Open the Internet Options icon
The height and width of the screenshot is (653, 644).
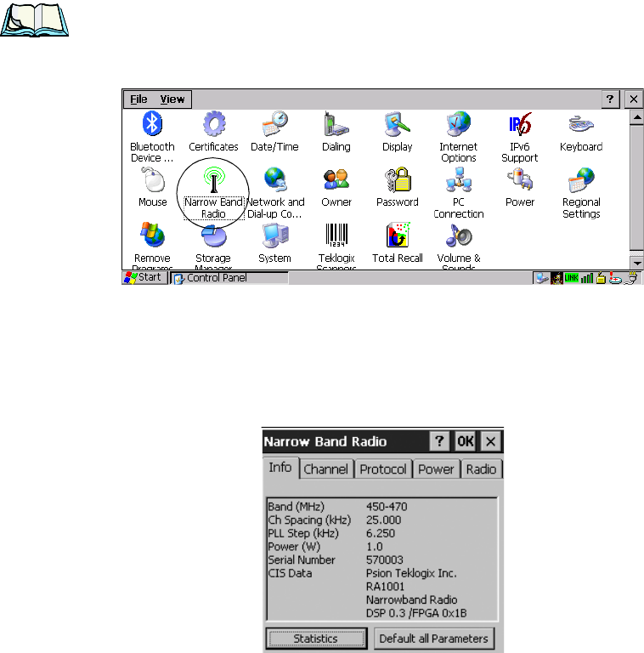pyautogui.click(x=459, y=123)
